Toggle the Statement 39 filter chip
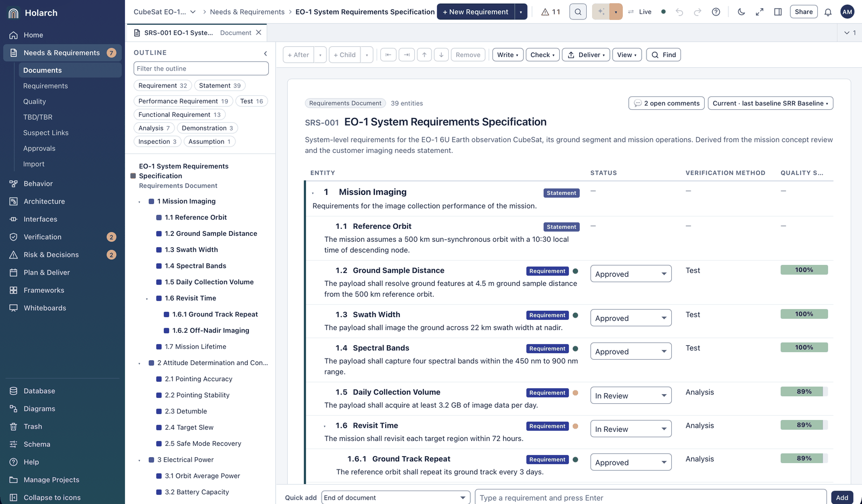 pyautogui.click(x=220, y=86)
